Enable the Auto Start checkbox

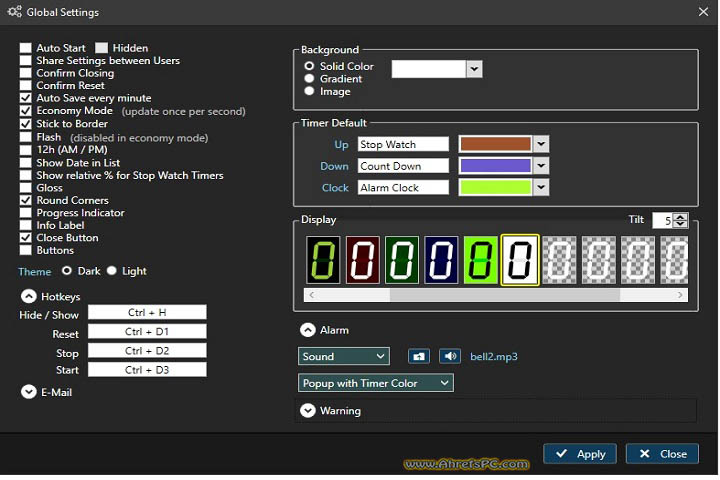[26, 48]
